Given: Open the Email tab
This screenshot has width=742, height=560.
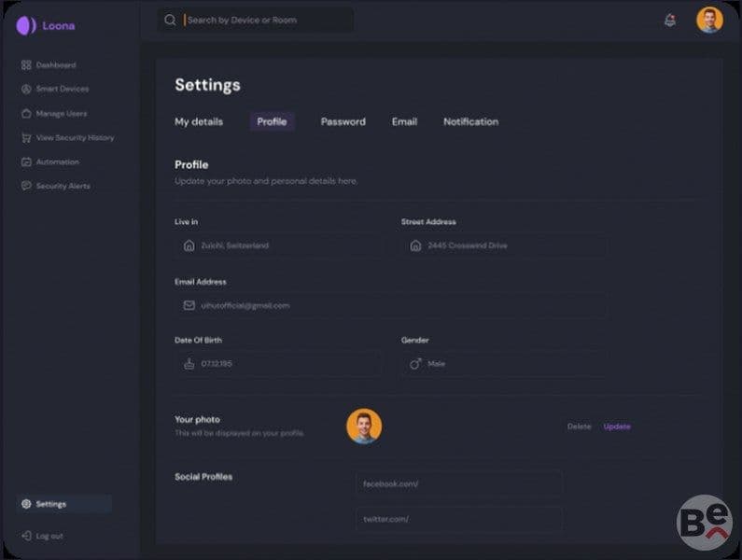Looking at the screenshot, I should tap(404, 121).
